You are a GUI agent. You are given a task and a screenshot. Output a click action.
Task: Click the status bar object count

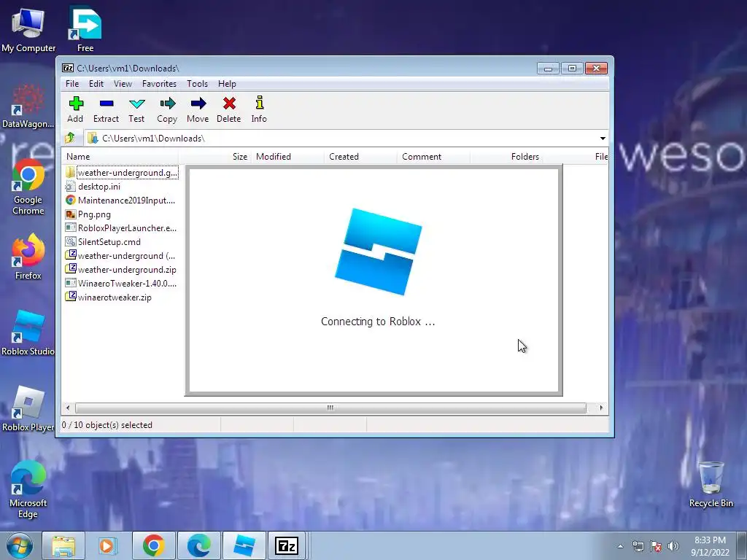pos(107,425)
